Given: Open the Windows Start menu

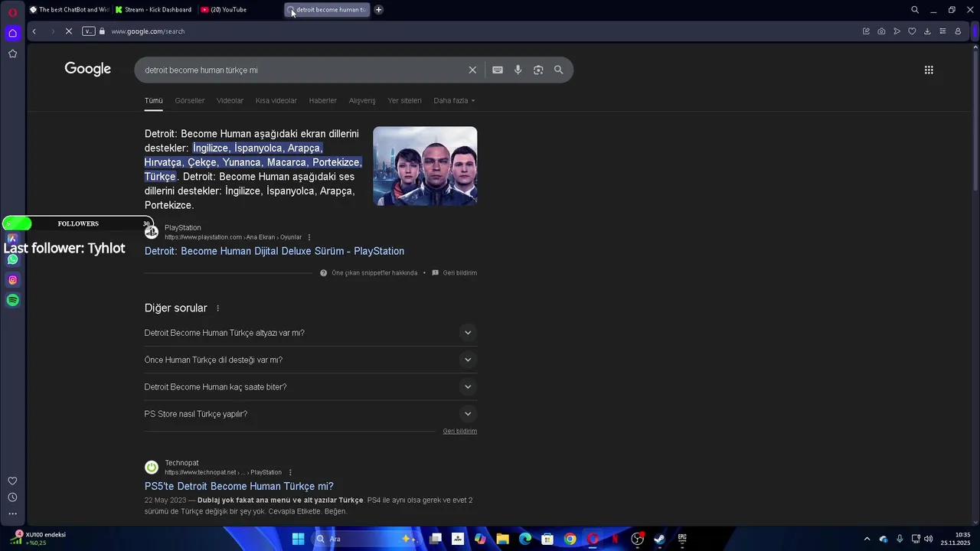Looking at the screenshot, I should tap(298, 539).
